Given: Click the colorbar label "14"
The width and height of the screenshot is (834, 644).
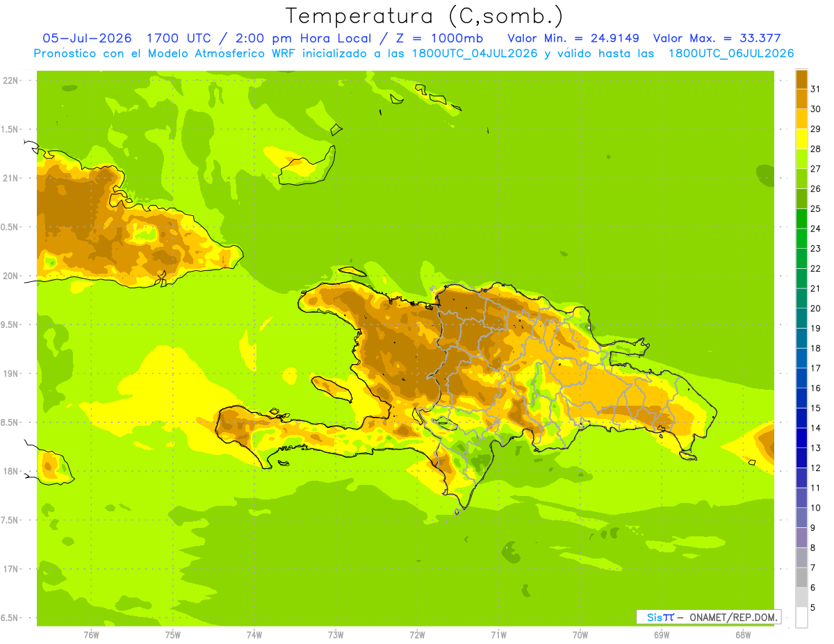Looking at the screenshot, I should [x=815, y=428].
